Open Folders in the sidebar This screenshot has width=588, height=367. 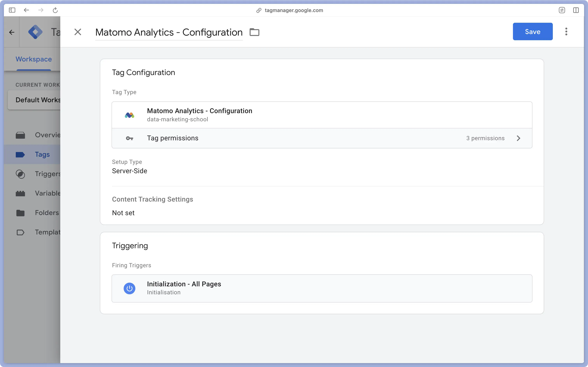pos(32,213)
